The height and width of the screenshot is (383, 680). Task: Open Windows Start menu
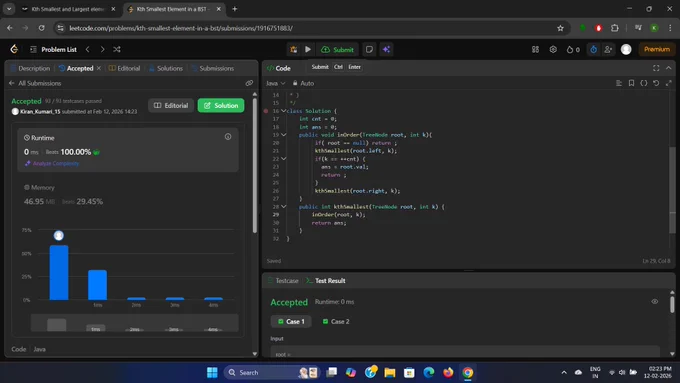pos(212,372)
